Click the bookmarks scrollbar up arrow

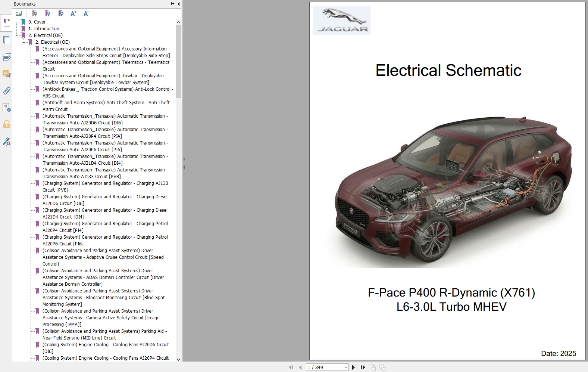(x=178, y=22)
